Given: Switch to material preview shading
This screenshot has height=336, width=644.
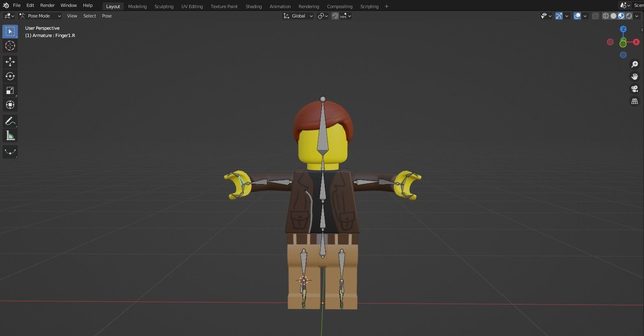Looking at the screenshot, I should click(621, 16).
